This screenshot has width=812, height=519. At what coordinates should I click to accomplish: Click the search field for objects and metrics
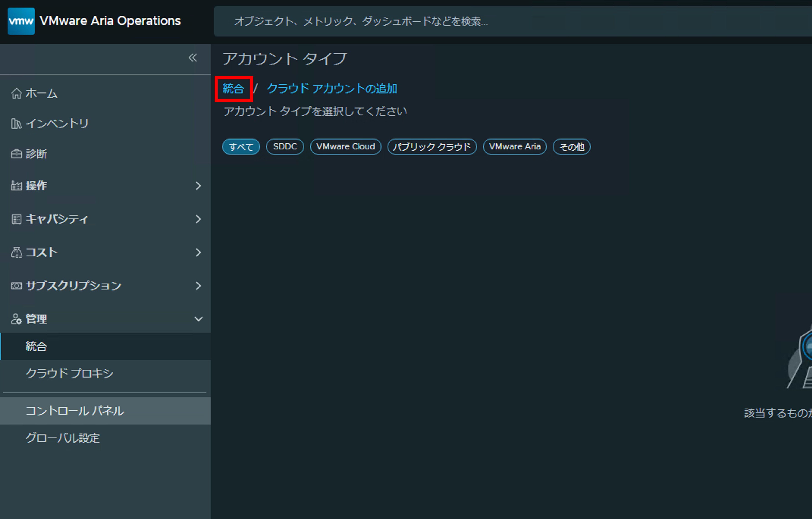[x=513, y=21]
